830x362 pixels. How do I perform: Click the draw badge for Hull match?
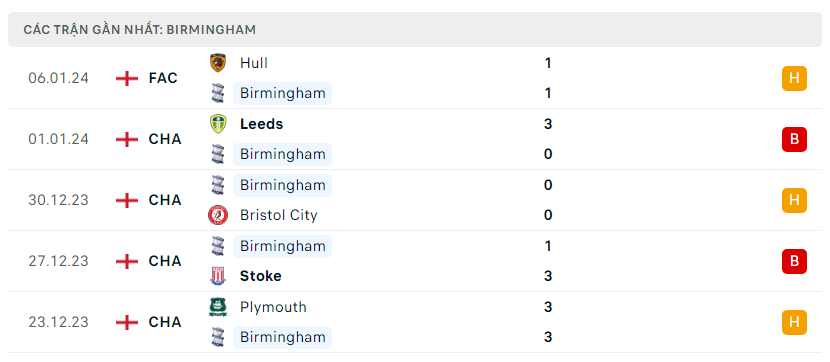tap(794, 78)
